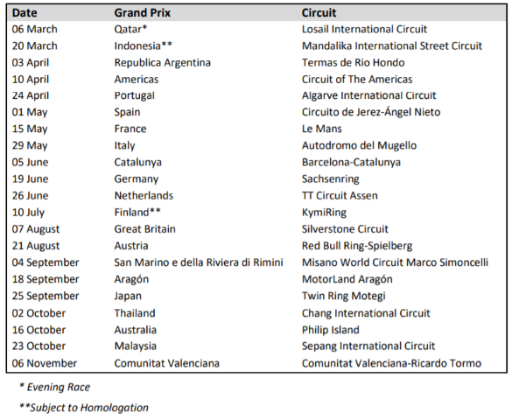Select the Indonesia** Grand Prix entry

click(x=143, y=46)
